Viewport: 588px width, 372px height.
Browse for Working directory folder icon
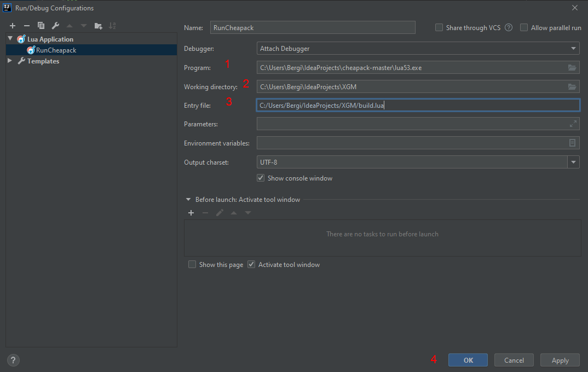(x=572, y=87)
